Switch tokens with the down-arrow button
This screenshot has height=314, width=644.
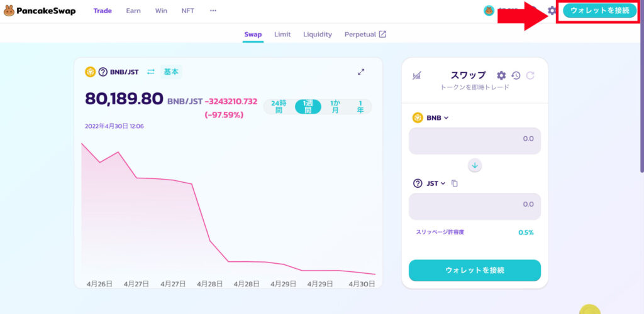coord(475,166)
